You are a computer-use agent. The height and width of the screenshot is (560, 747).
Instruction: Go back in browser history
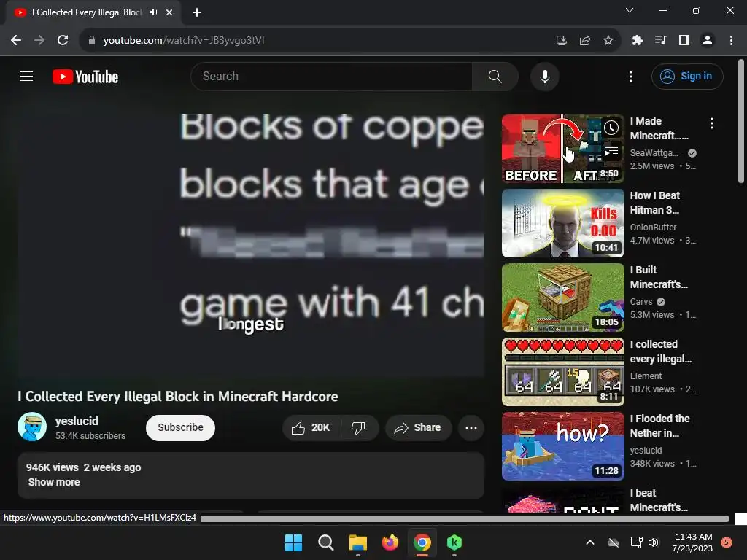click(16, 41)
